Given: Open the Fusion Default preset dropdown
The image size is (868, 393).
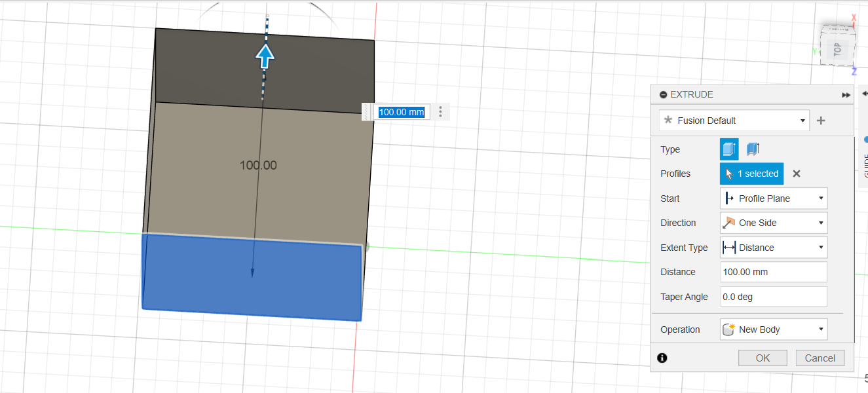Looking at the screenshot, I should point(734,121).
